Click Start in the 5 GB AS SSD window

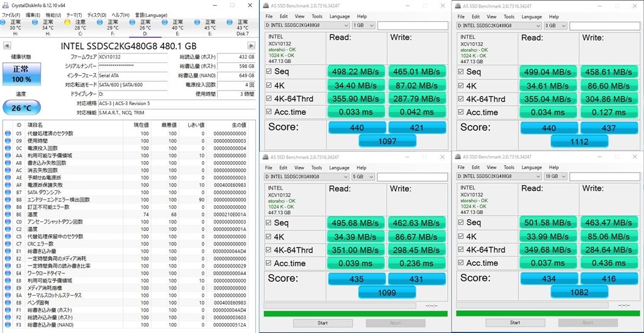tap(323, 323)
